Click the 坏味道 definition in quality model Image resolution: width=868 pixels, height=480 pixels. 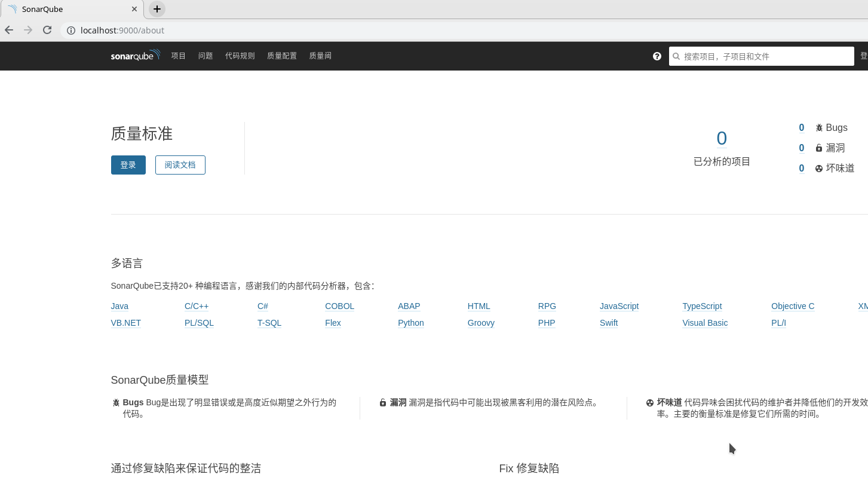[762, 408]
